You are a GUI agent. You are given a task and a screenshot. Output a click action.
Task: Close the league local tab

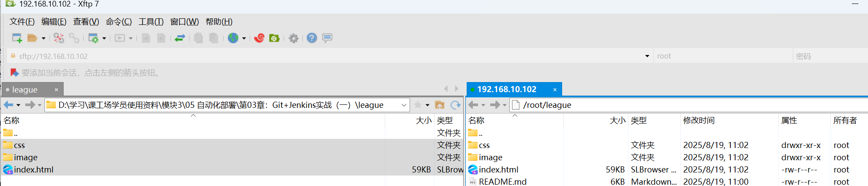(x=56, y=90)
